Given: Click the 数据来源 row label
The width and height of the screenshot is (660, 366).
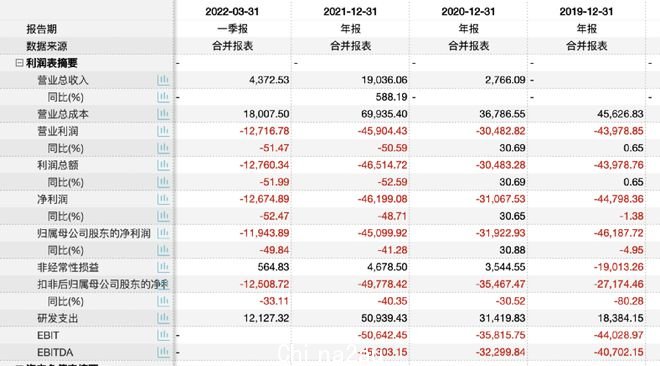Looking at the screenshot, I should [x=46, y=46].
